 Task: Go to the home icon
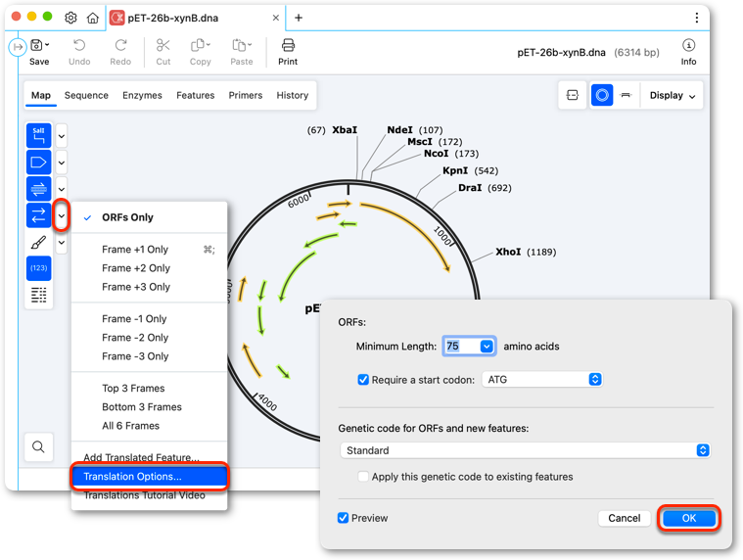[93, 18]
